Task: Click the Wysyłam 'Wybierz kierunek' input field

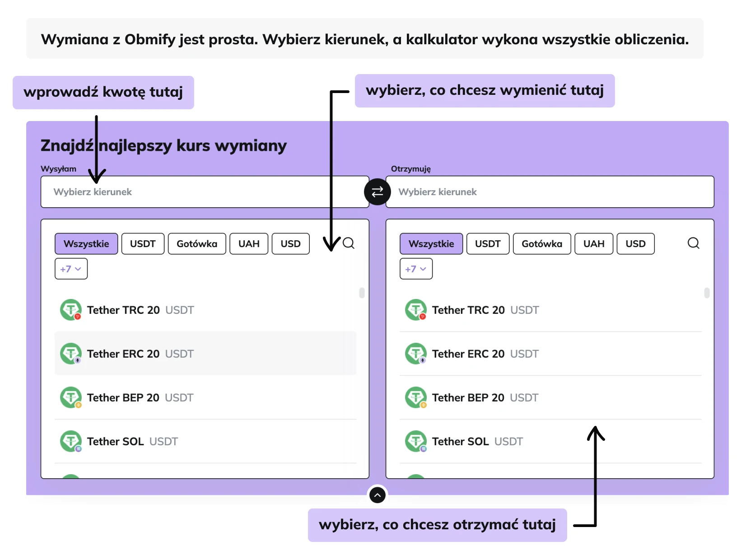Action: (x=205, y=192)
